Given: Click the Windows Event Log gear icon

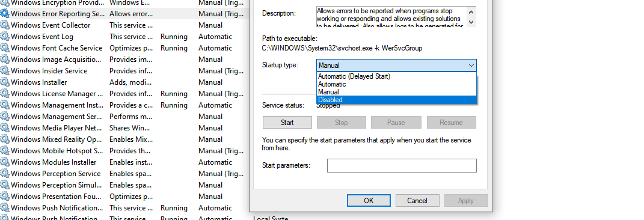Looking at the screenshot, I should click(5, 37).
